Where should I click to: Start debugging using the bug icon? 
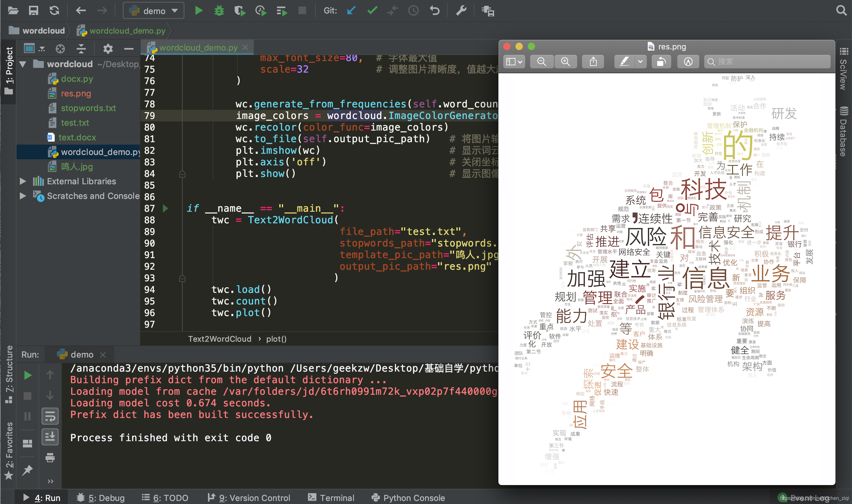click(219, 11)
